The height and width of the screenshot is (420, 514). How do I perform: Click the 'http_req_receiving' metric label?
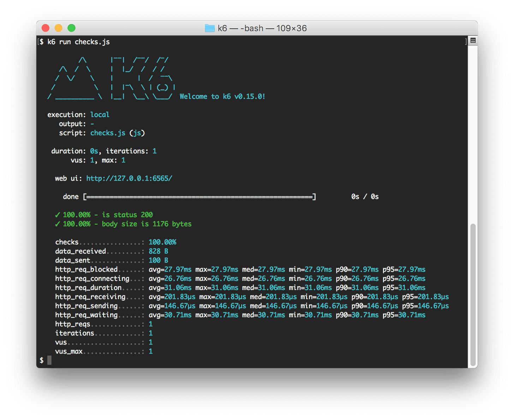point(90,297)
